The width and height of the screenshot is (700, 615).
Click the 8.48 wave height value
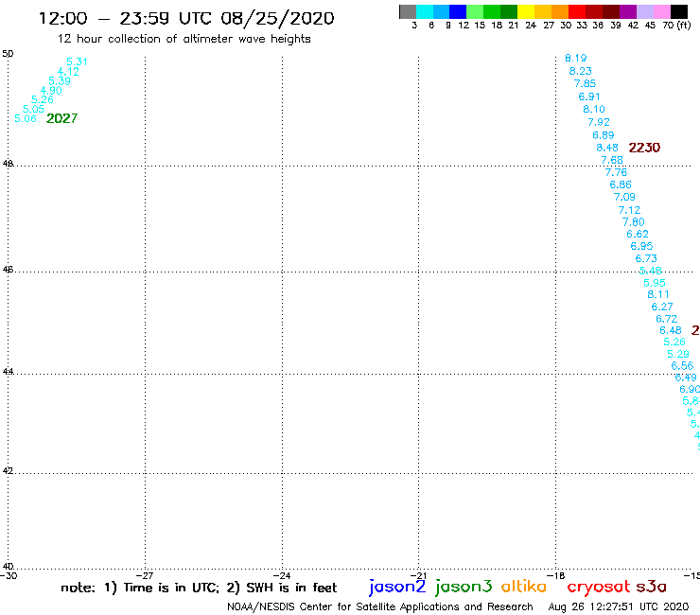click(607, 148)
